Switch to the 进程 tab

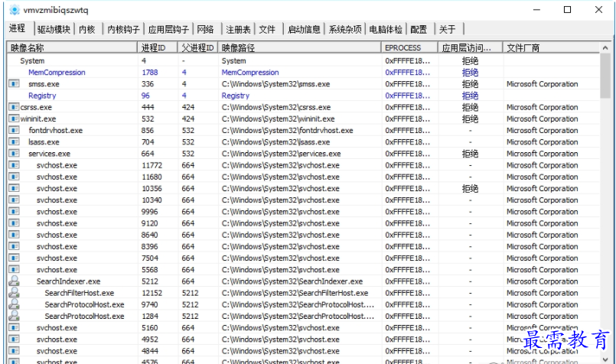pos(18,28)
